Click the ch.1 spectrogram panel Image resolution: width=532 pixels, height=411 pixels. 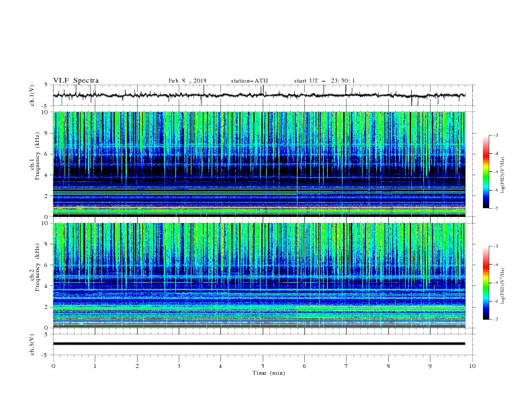[x=259, y=164]
